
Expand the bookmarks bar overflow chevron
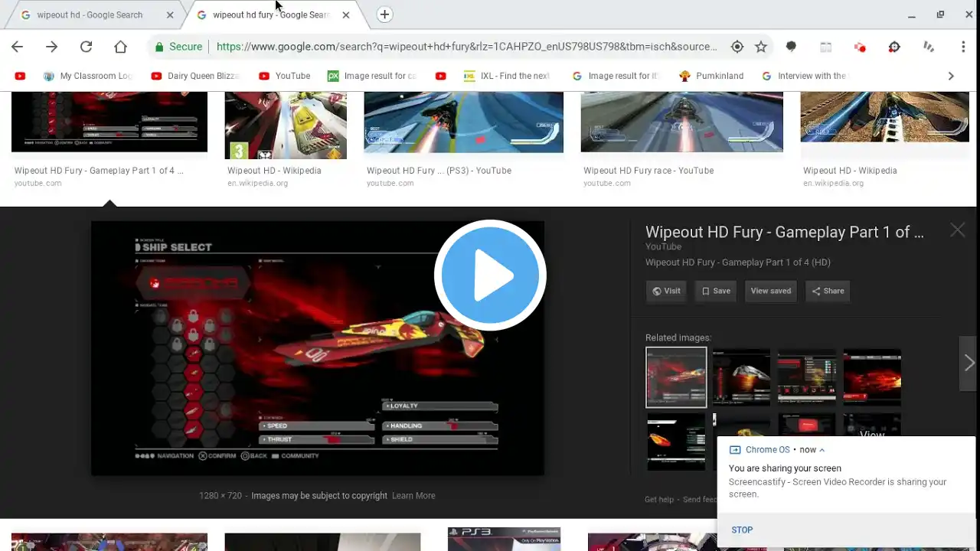click(951, 76)
